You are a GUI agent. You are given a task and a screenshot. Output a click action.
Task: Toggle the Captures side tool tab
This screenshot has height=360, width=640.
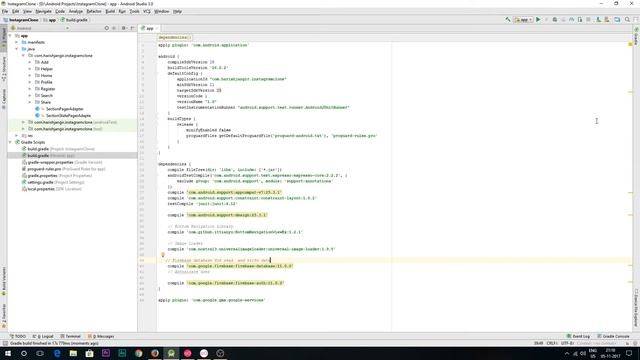pos(4,99)
